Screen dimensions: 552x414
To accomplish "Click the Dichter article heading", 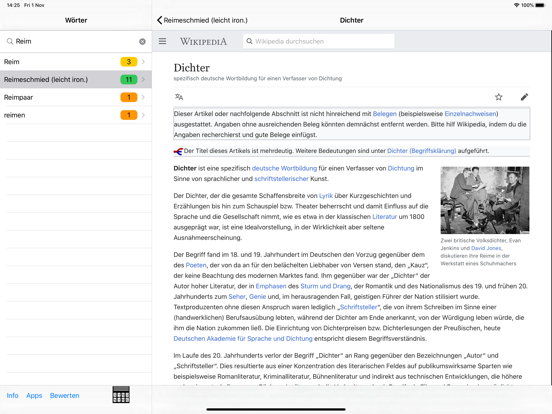I will [x=192, y=68].
